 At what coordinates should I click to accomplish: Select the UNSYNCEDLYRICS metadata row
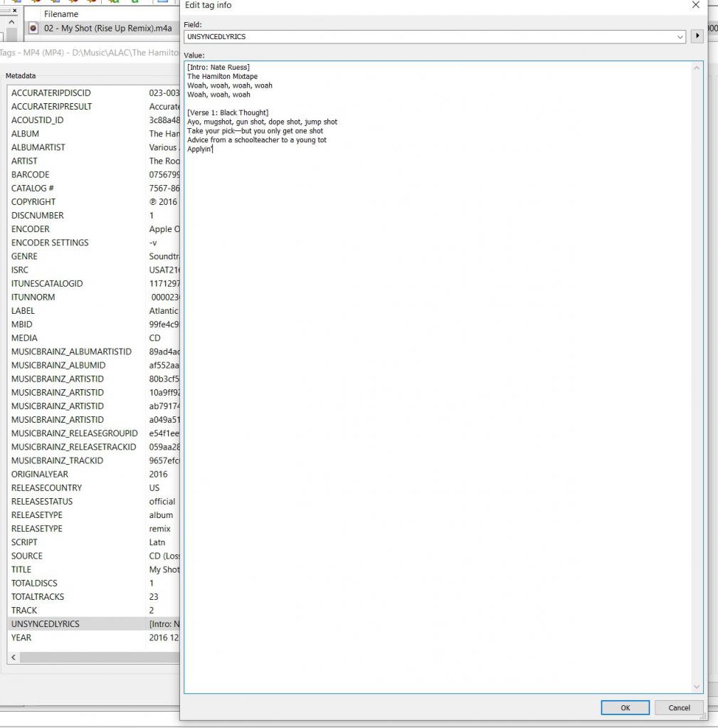click(94, 624)
